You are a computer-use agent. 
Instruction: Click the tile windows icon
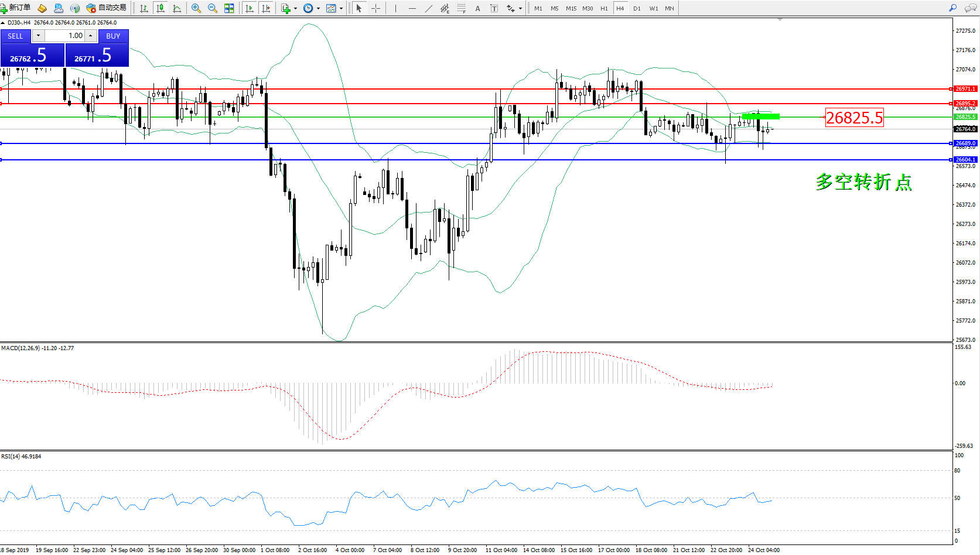point(229,8)
